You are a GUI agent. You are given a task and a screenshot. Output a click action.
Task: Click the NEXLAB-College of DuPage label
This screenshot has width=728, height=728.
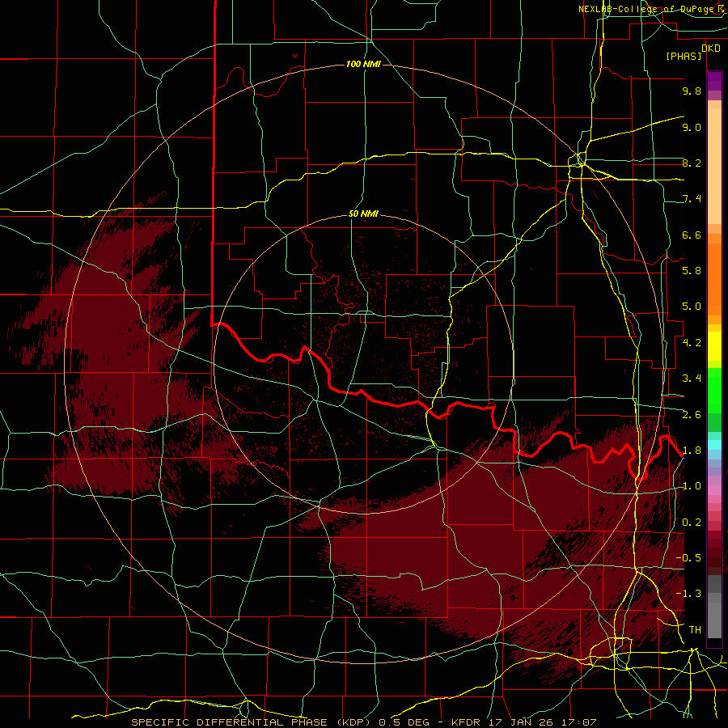pyautogui.click(x=647, y=9)
